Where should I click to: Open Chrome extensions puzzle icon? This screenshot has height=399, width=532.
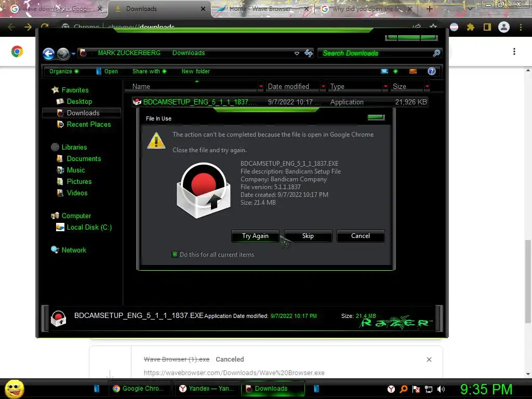[470, 27]
